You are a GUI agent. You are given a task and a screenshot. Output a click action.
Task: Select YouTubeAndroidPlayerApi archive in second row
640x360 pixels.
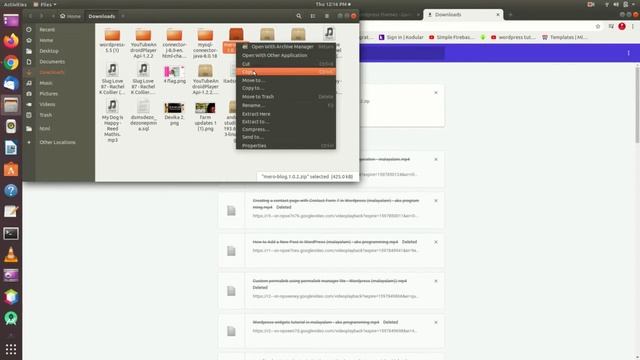tap(205, 79)
